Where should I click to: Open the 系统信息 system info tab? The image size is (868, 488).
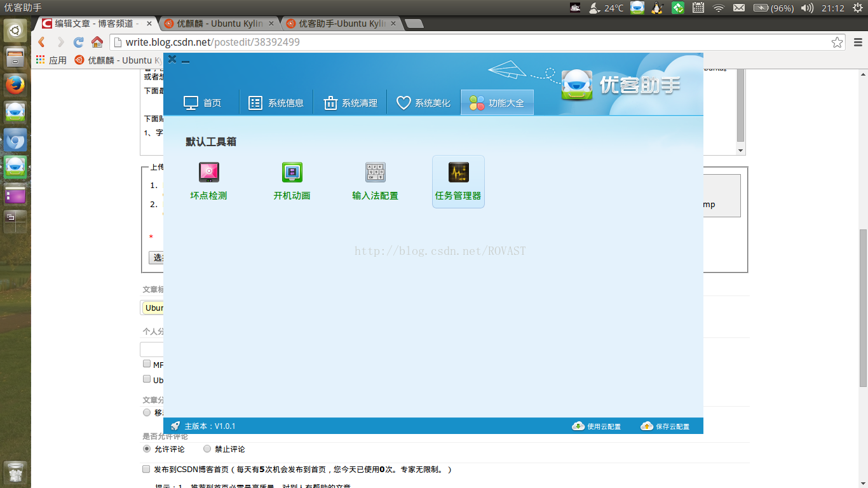pyautogui.click(x=276, y=103)
